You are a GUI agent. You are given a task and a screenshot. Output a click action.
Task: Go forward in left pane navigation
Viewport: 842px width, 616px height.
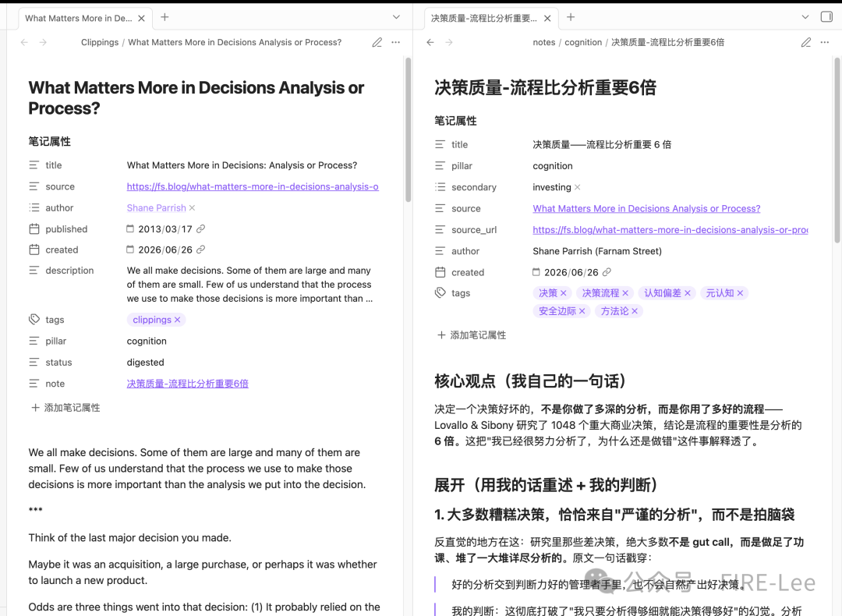(x=43, y=42)
